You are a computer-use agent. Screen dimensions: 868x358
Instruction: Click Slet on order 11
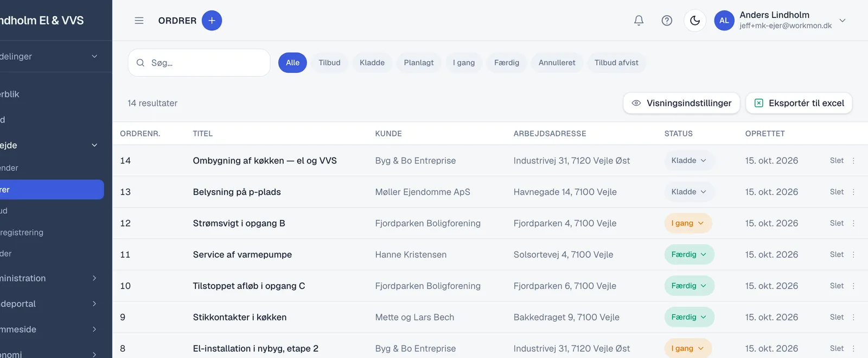(x=837, y=255)
